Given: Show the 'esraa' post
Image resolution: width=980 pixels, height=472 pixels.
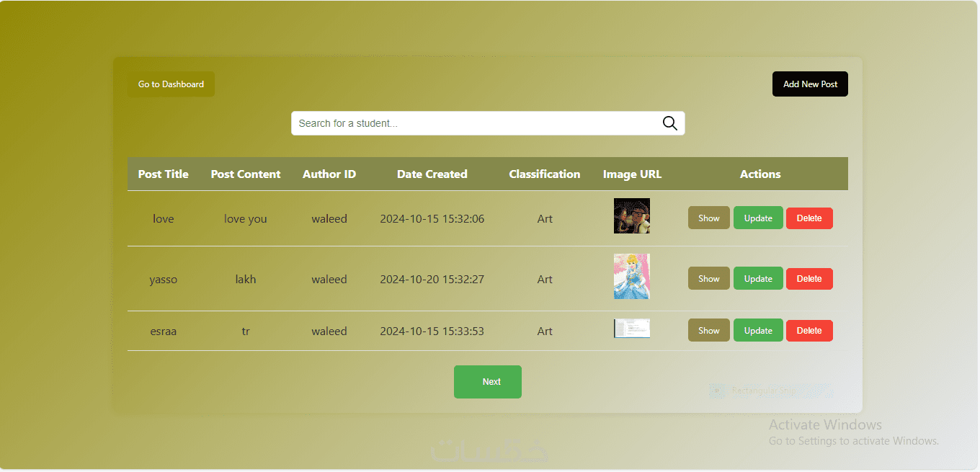Looking at the screenshot, I should pos(709,331).
